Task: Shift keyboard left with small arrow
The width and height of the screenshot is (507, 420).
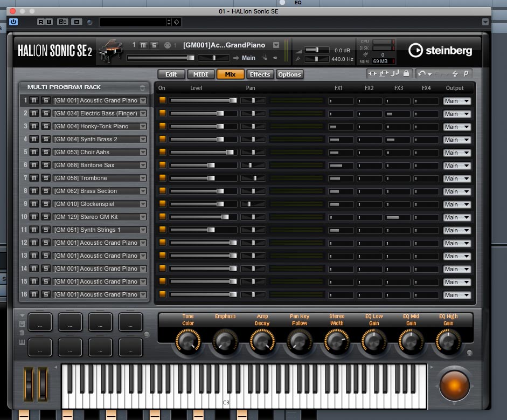Action: click(55, 367)
